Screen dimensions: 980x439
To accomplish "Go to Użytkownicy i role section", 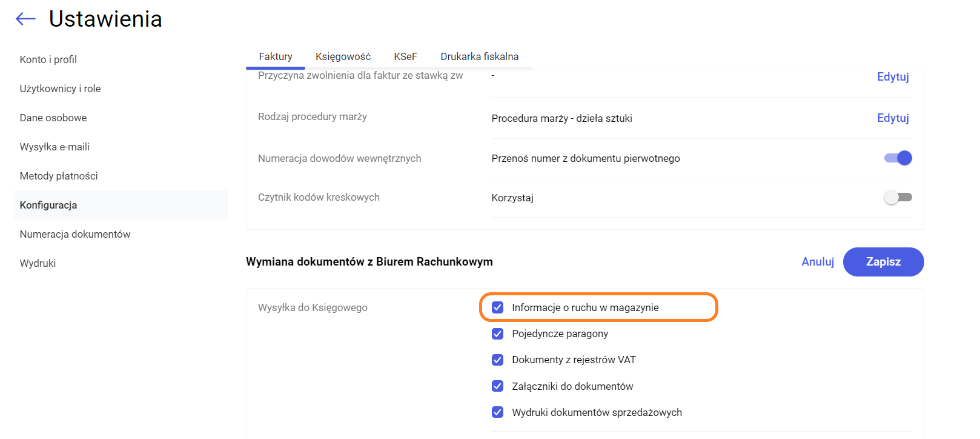I will (60, 89).
